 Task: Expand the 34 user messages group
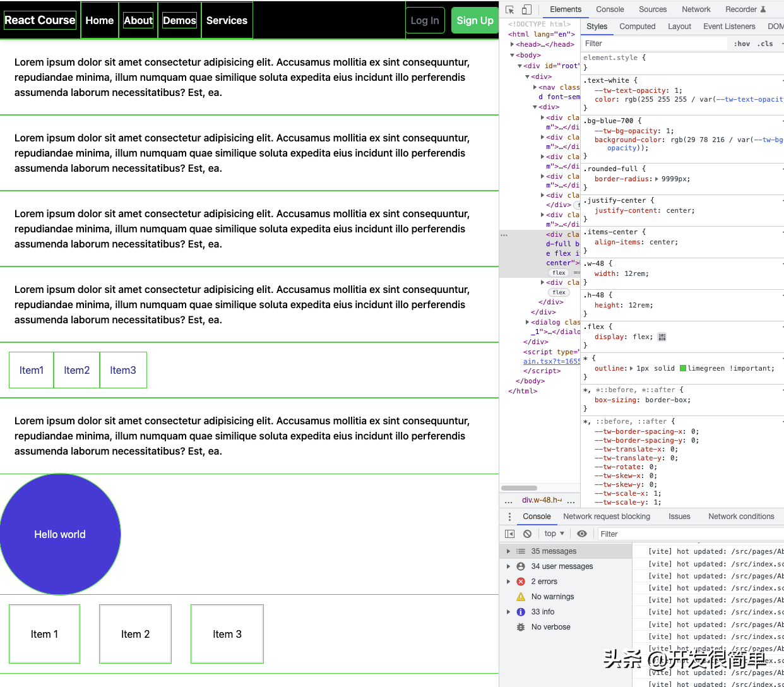(508, 566)
